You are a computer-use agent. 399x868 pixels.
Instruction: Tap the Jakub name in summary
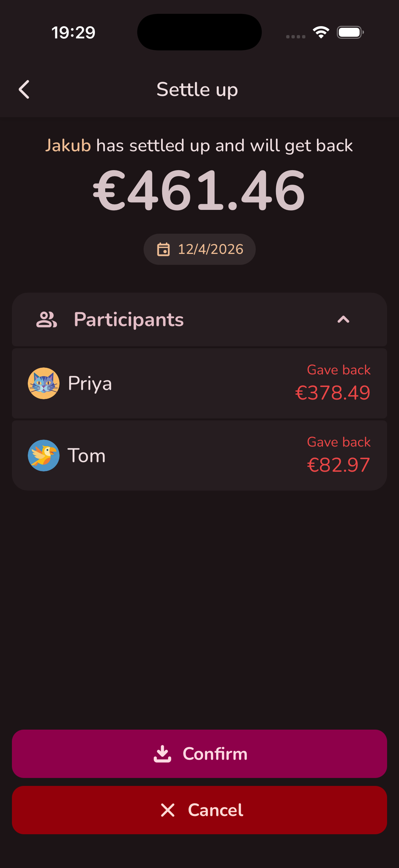(68, 146)
